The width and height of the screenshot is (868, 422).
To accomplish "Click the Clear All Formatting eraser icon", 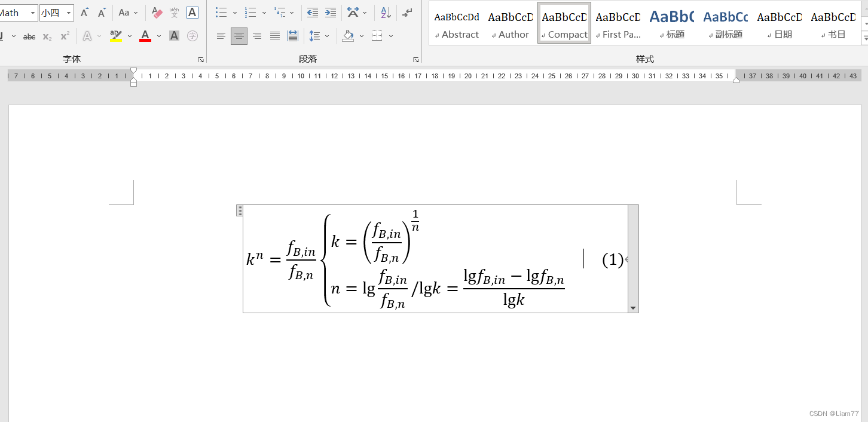I will 157,13.
